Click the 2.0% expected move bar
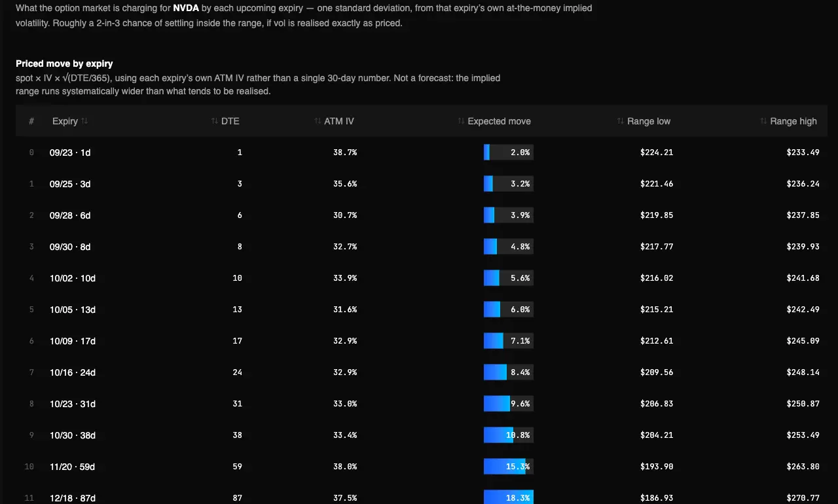Image resolution: width=838 pixels, height=504 pixels. 509,153
